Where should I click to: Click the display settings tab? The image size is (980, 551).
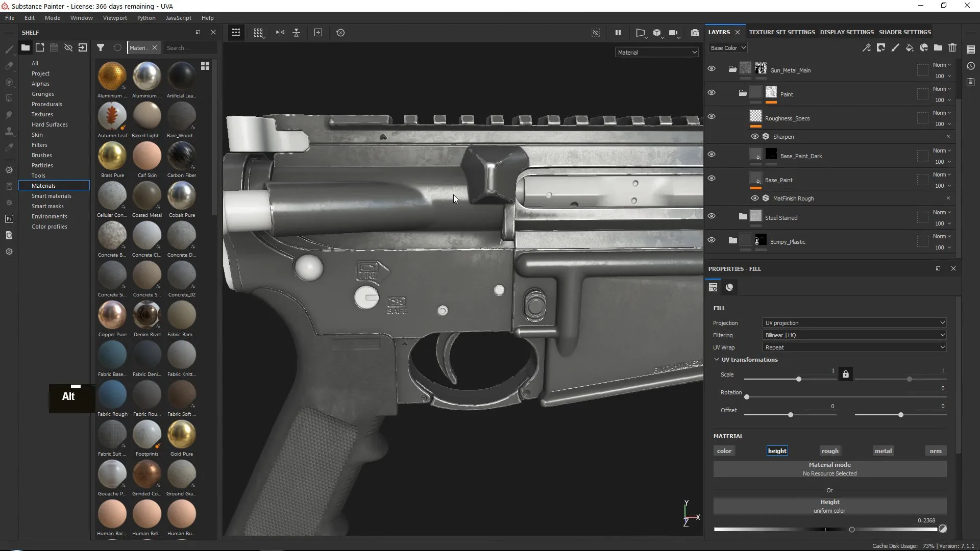[847, 32]
